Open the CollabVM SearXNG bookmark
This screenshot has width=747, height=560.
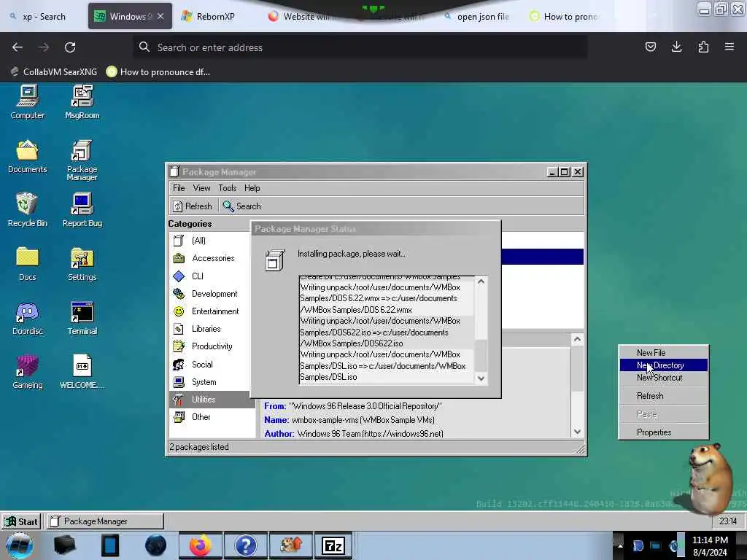[x=53, y=72]
